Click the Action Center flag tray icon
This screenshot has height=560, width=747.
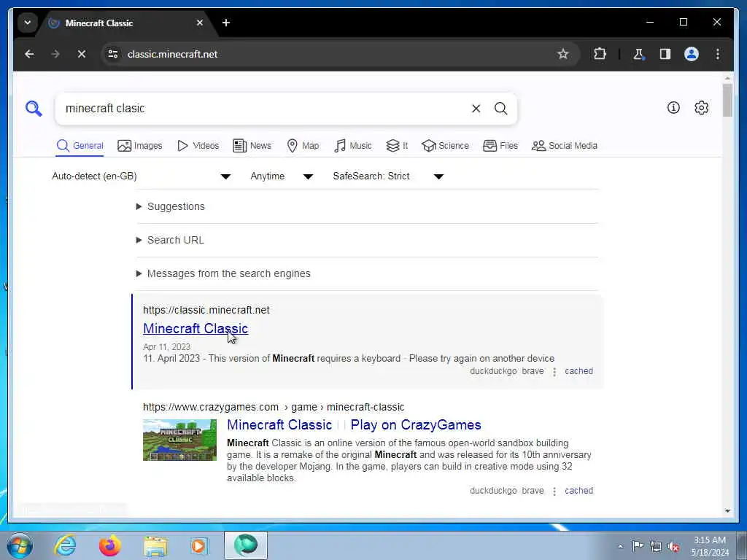tap(638, 545)
